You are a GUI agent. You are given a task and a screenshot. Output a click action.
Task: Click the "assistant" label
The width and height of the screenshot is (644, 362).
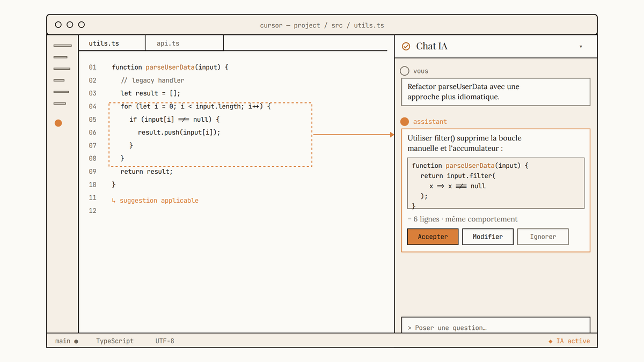point(430,122)
